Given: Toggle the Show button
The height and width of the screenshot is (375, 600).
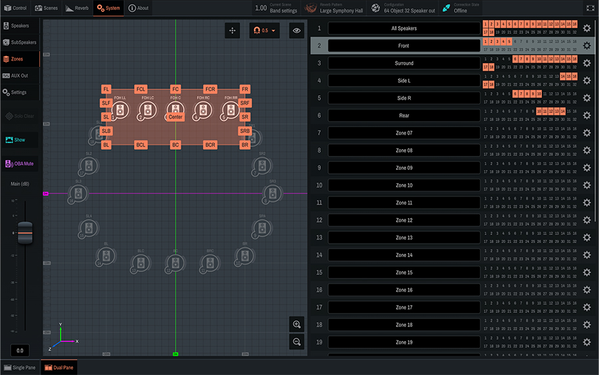Looking at the screenshot, I should (20, 140).
